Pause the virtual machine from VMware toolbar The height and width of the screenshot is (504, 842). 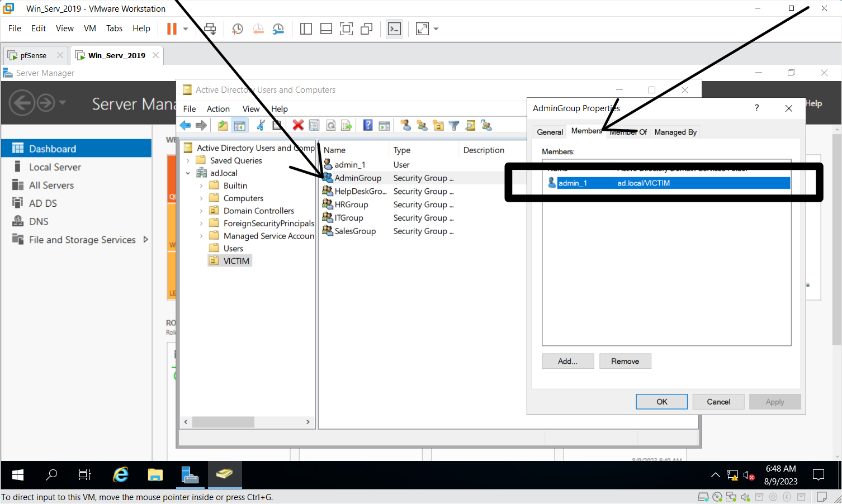click(172, 28)
